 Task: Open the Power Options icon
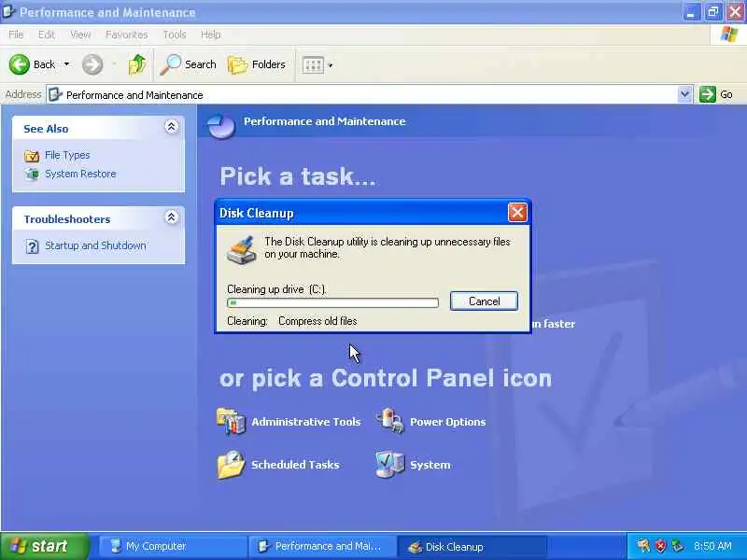(x=390, y=421)
